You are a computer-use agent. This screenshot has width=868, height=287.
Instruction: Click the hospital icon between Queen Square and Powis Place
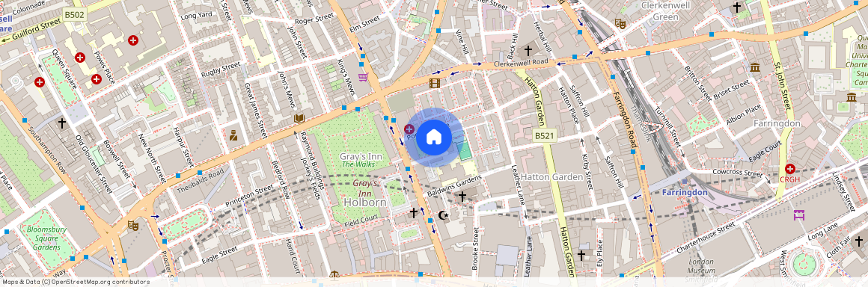[x=97, y=79]
